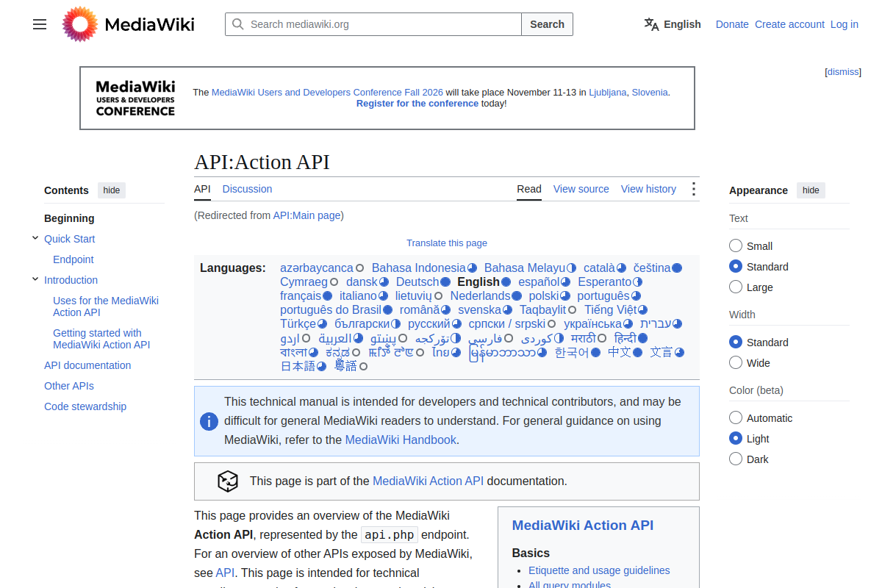Open the Conference Fall 2026 link
The height and width of the screenshot is (588, 882).
coord(327,93)
